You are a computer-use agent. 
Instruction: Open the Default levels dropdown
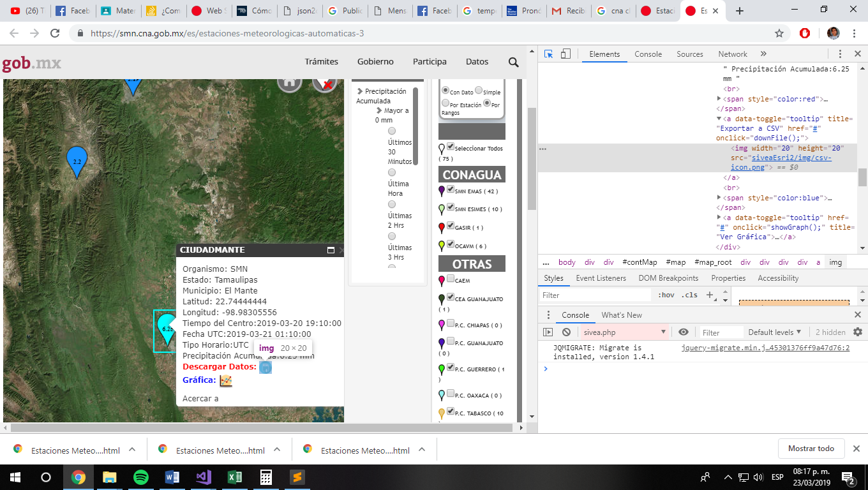[x=775, y=332]
